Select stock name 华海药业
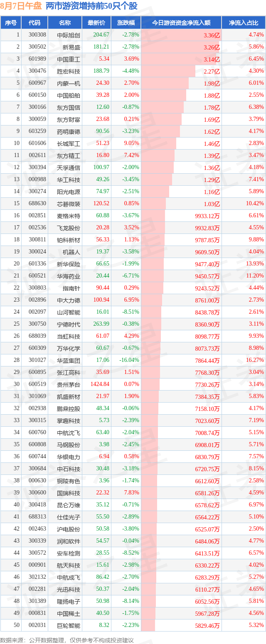Screen dimensions: 266x644 (x=69, y=276)
